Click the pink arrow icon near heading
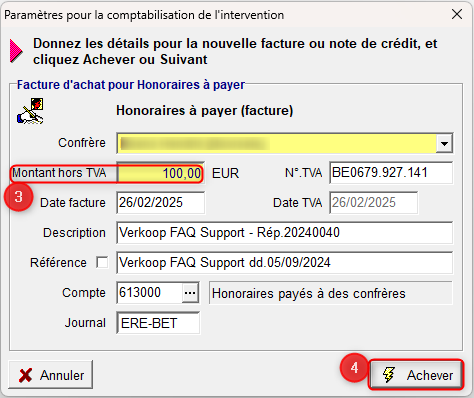 coord(16,51)
